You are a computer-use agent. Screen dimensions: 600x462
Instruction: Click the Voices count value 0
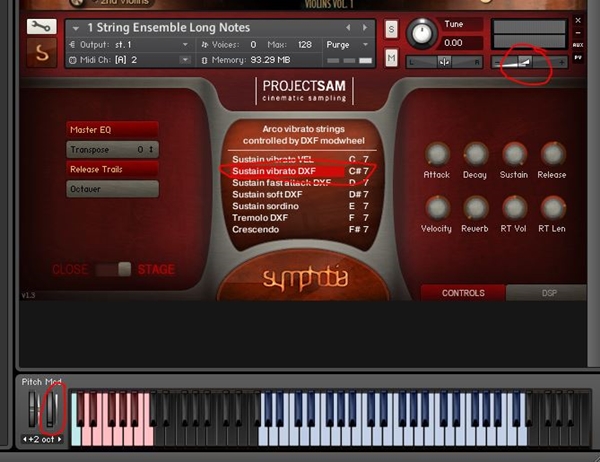pyautogui.click(x=253, y=45)
